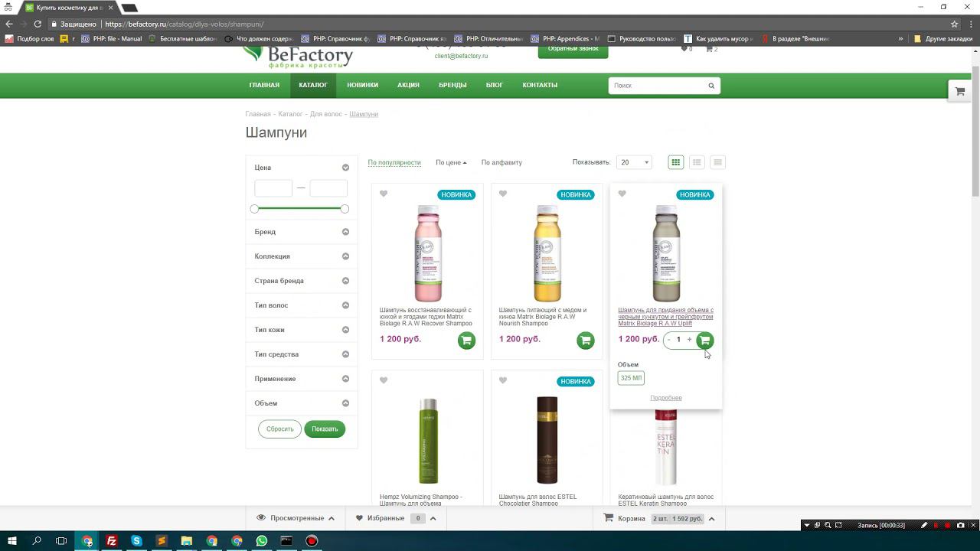Image resolution: width=980 pixels, height=551 pixels.
Task: Sort products По цене
Action: point(451,162)
